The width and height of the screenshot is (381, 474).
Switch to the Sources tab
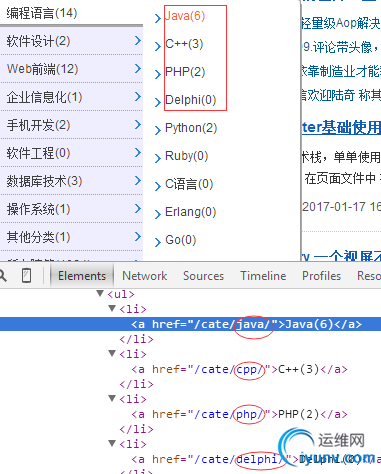coord(203,276)
